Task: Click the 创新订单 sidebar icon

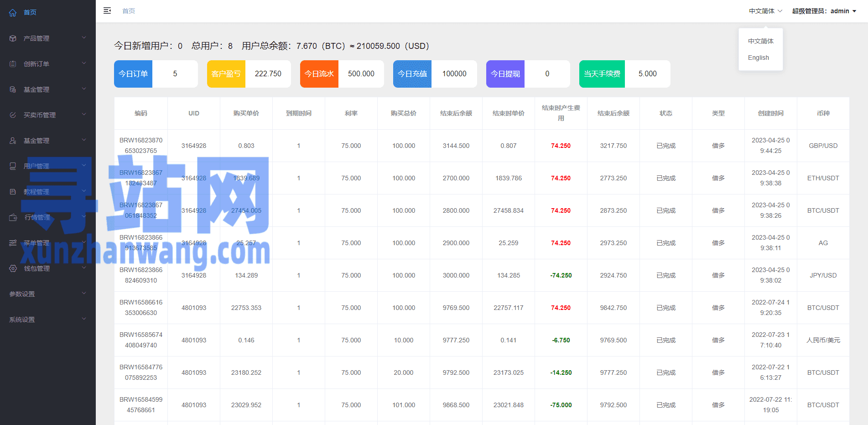Action: (x=13, y=64)
